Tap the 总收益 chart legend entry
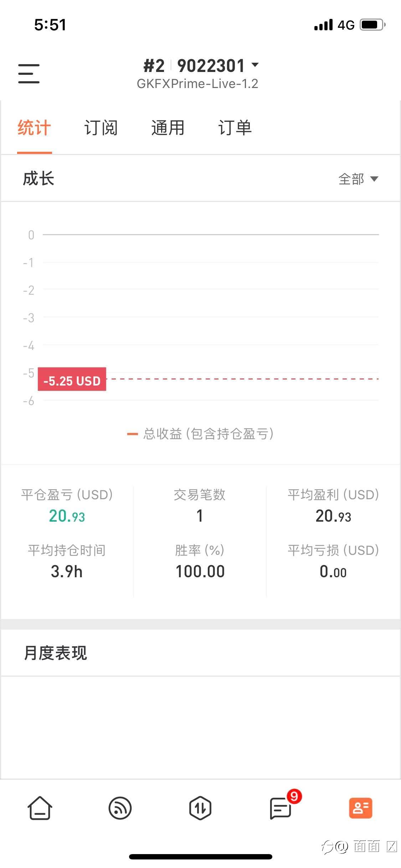The width and height of the screenshot is (401, 868). pos(201,434)
